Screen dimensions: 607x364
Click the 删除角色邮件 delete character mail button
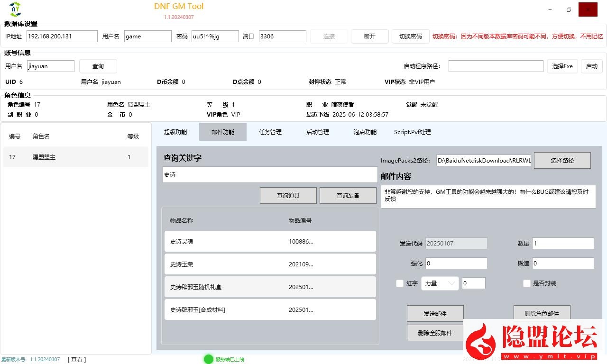[x=542, y=313]
